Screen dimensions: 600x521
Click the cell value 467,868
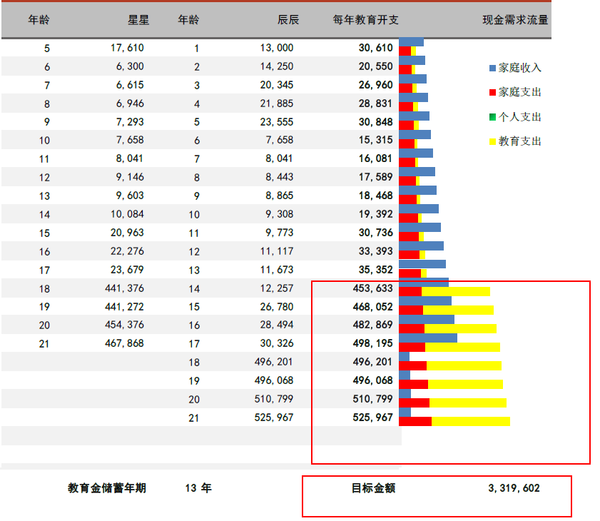pos(124,343)
